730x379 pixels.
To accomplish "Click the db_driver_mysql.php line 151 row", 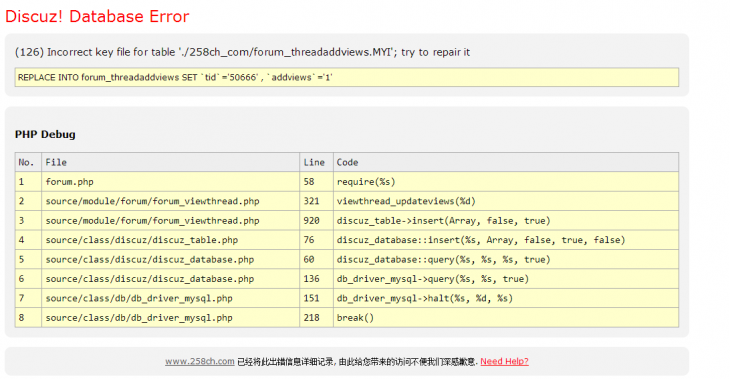I will (346, 298).
